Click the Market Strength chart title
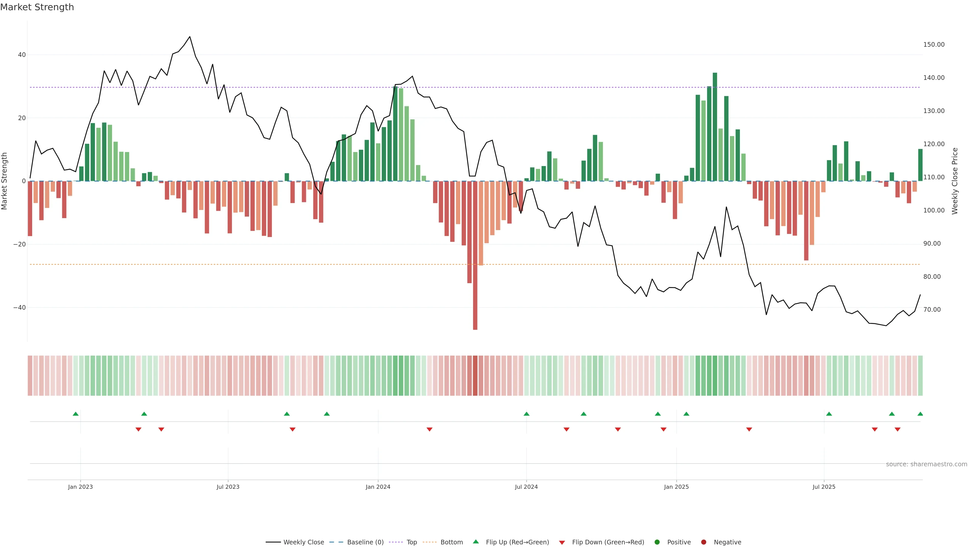This screenshot has width=980, height=551. (37, 7)
